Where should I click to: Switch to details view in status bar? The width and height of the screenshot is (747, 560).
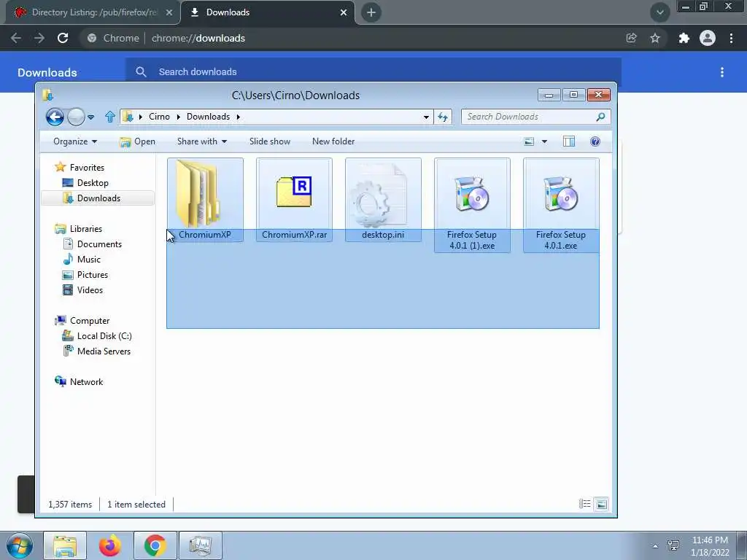pyautogui.click(x=584, y=504)
